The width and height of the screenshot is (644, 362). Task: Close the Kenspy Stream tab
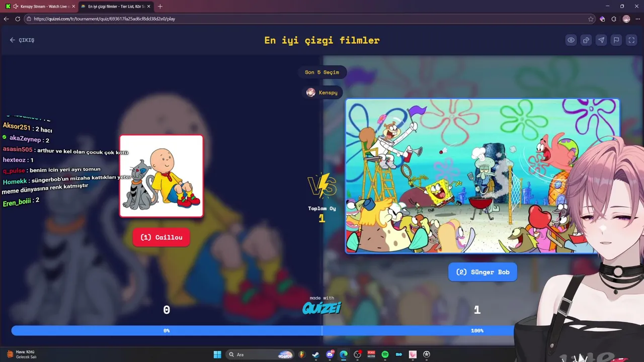pos(73,7)
